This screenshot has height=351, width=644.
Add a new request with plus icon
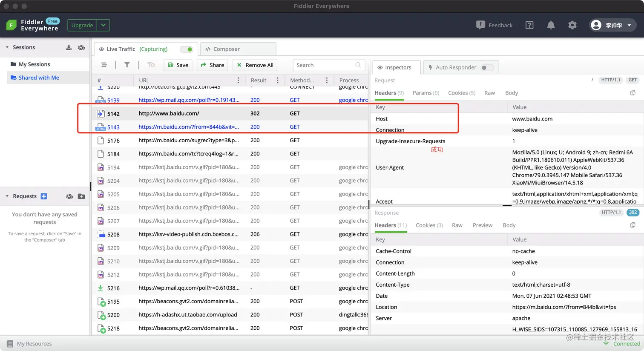point(44,196)
